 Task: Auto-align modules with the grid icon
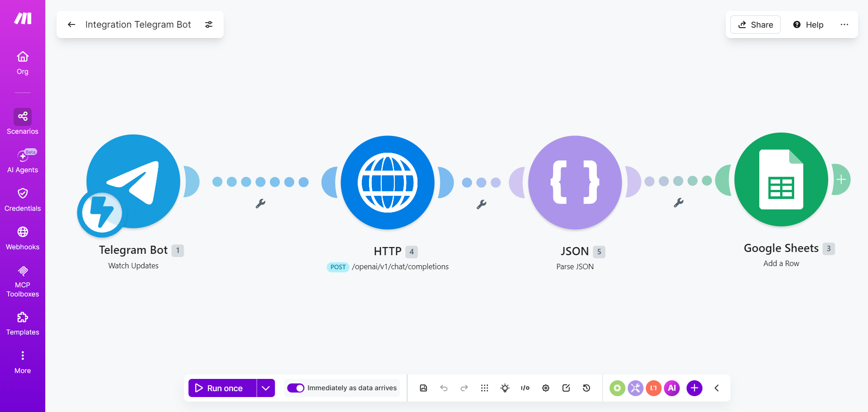pos(484,388)
